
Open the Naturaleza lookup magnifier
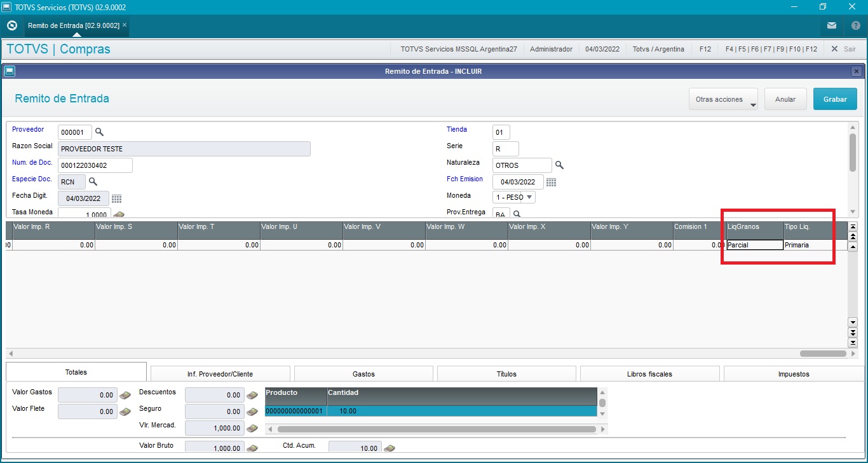coord(559,165)
